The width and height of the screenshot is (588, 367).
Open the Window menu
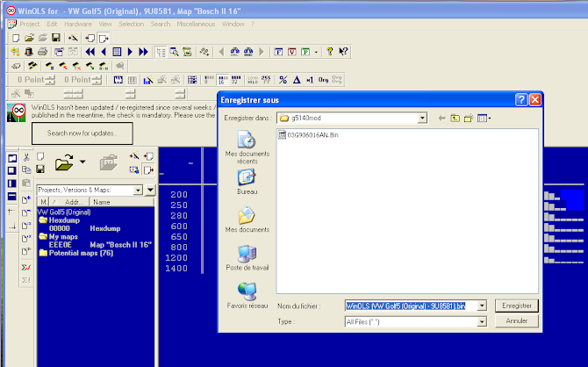[233, 24]
